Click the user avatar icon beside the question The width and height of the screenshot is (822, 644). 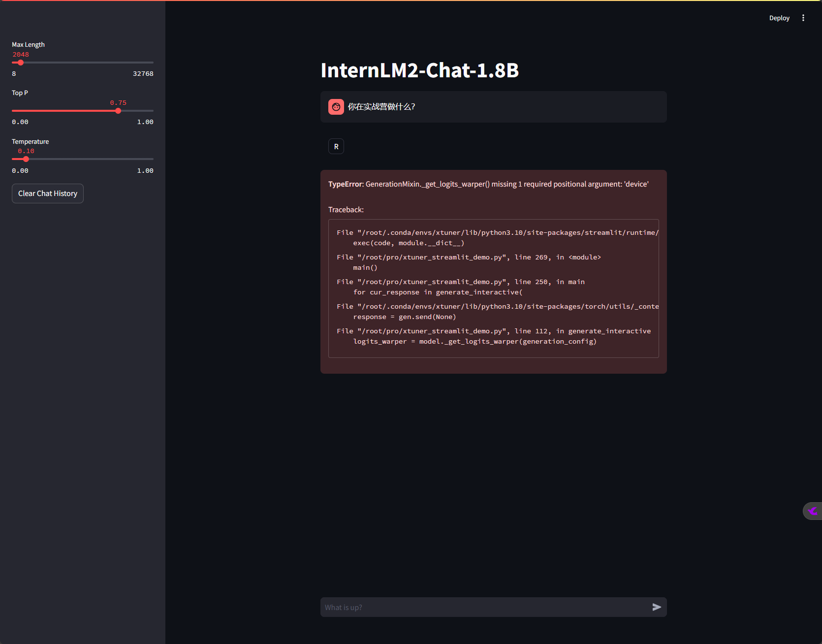click(336, 107)
